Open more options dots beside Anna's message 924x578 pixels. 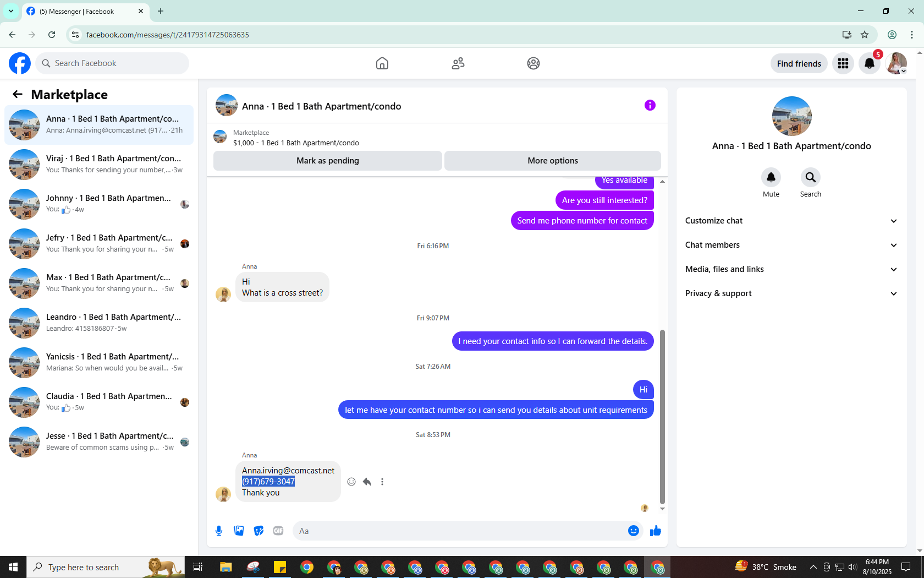click(382, 482)
